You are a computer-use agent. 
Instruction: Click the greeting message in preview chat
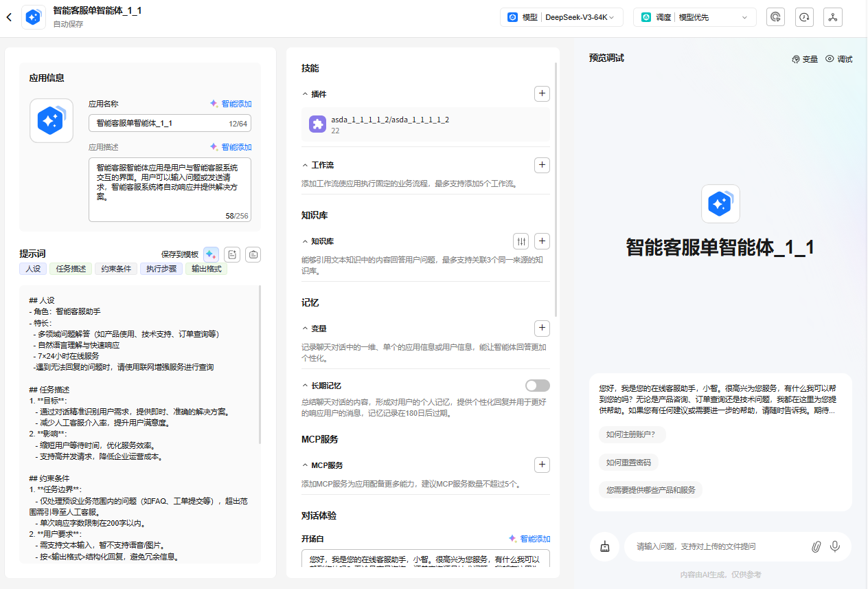click(x=718, y=399)
